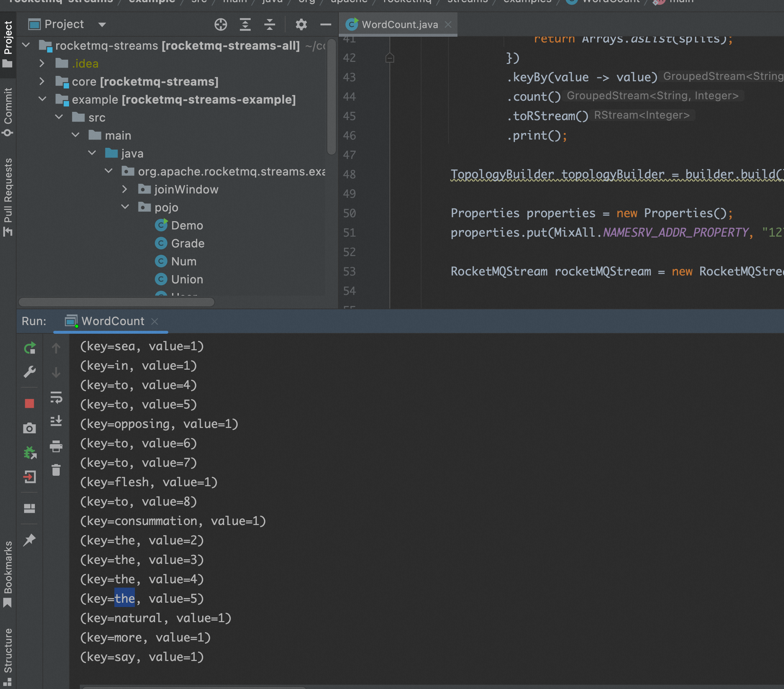The height and width of the screenshot is (689, 784).
Task: Expand the .idea folder
Action: coord(42,63)
